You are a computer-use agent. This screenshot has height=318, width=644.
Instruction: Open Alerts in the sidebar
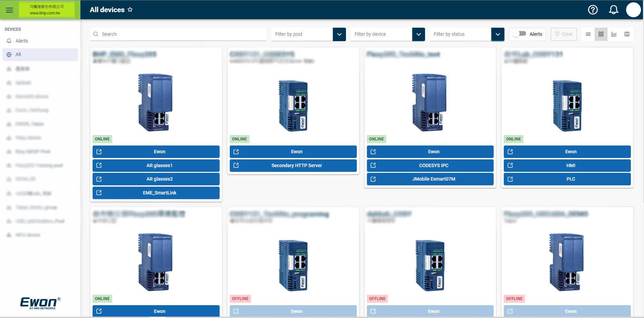40,41
